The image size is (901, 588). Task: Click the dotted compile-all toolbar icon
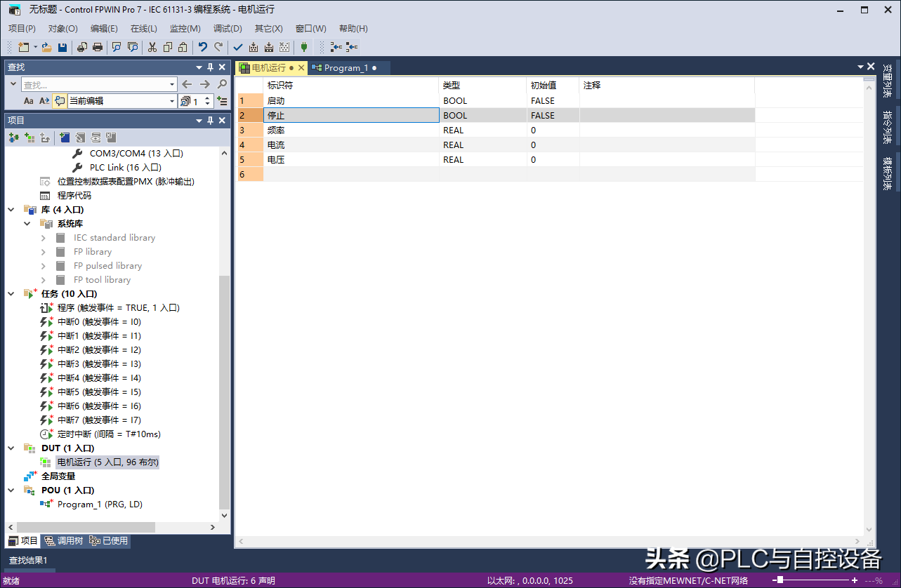point(284,47)
